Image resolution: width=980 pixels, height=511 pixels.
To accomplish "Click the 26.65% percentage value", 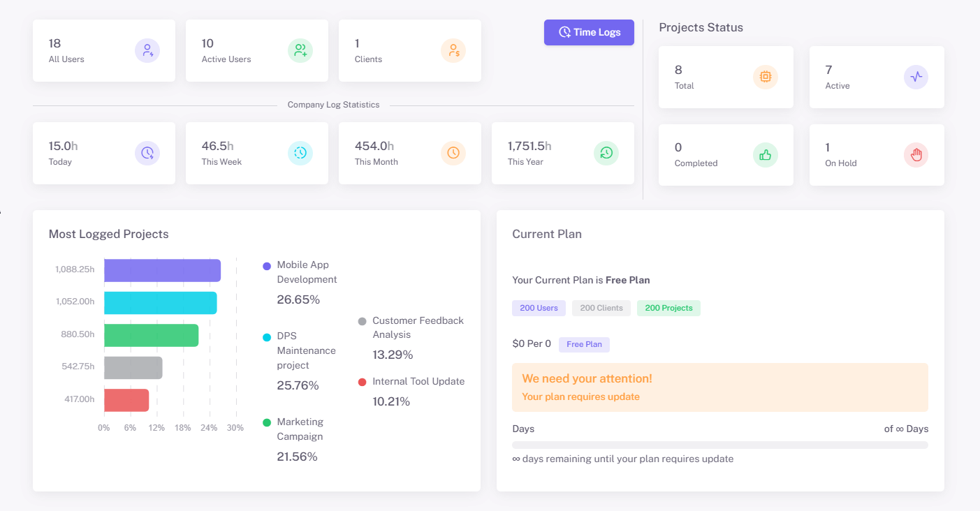I will [298, 299].
